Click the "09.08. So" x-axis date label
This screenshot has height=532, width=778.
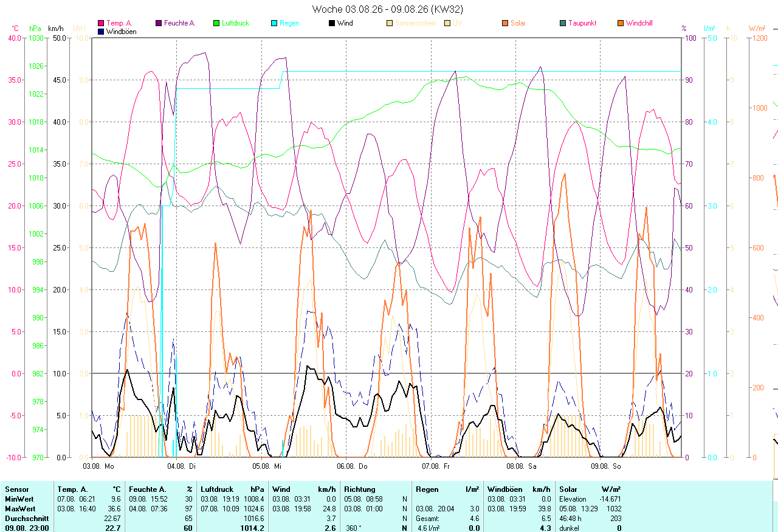click(x=607, y=466)
